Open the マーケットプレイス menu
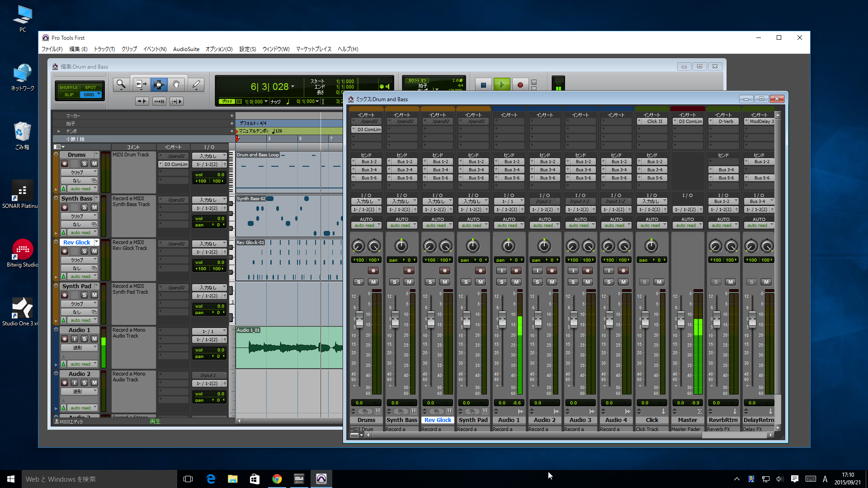This screenshot has width=868, height=488. pos(314,49)
